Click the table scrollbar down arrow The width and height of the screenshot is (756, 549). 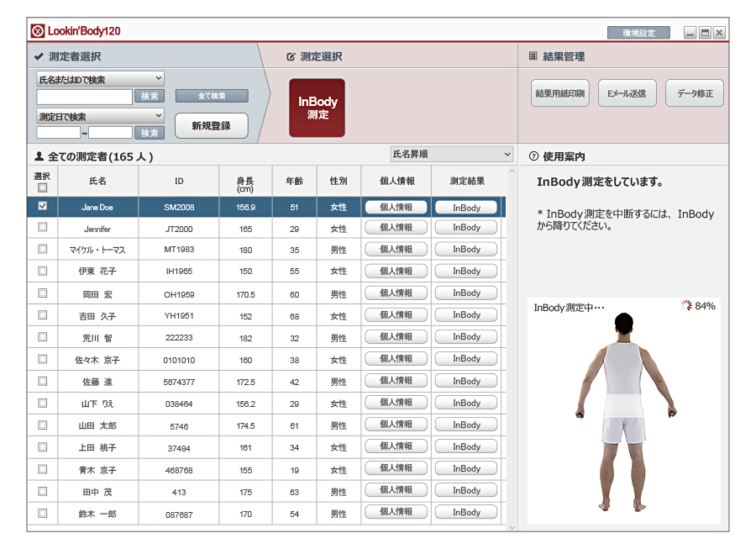pos(512,528)
